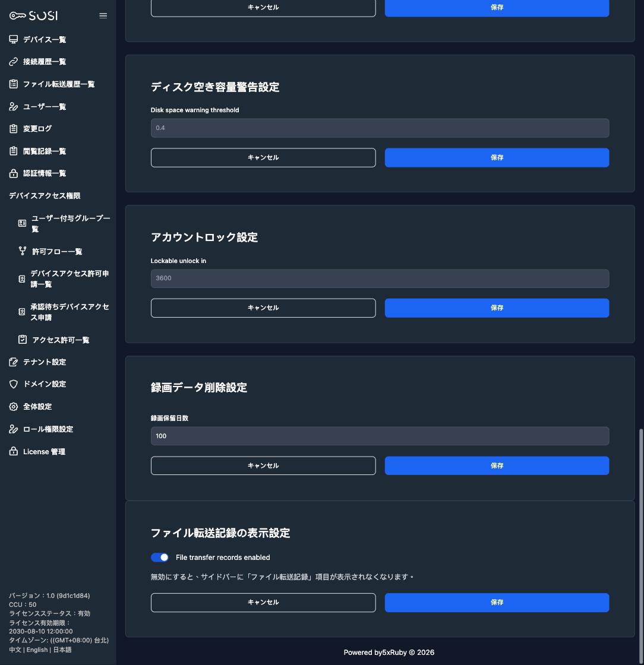This screenshot has width=644, height=665.
Task: Click the clipboard icon beside 変更ログ
Action: click(14, 128)
